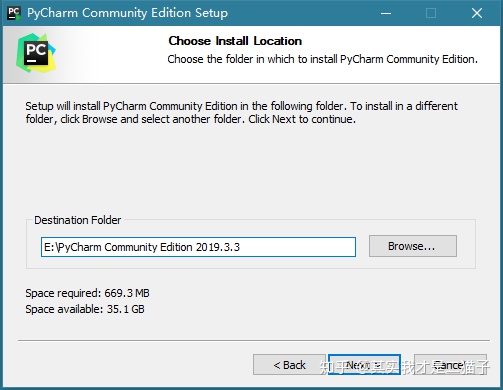Click the 'PyCharm Community Edition Setup' title text
Screen dimensions: 503x390
(x=127, y=13)
